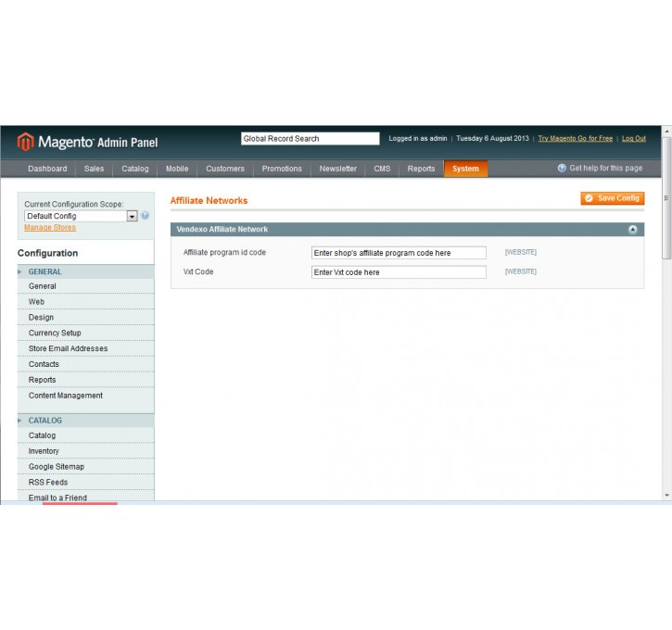The image size is (672, 630).
Task: Click the Vendexo Affiliate Network header
Action: point(407,229)
